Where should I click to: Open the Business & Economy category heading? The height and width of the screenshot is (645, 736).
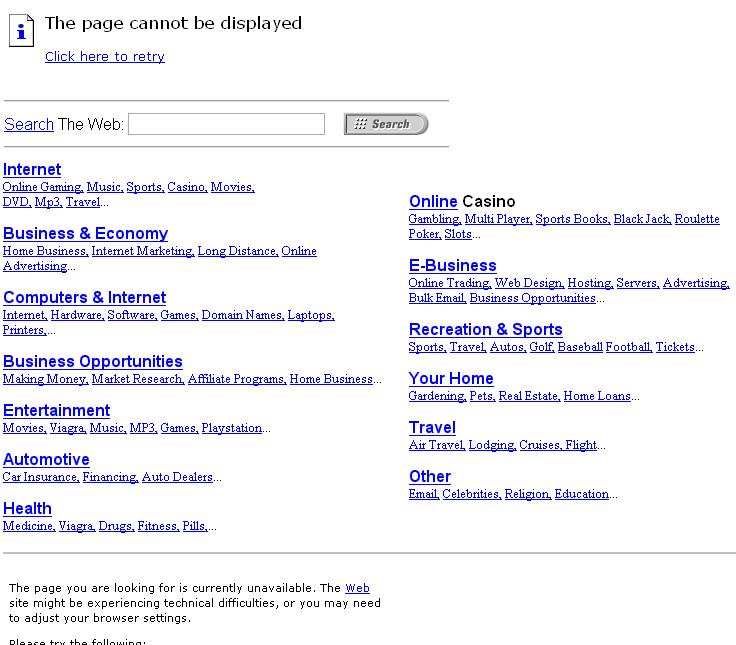[x=85, y=234]
